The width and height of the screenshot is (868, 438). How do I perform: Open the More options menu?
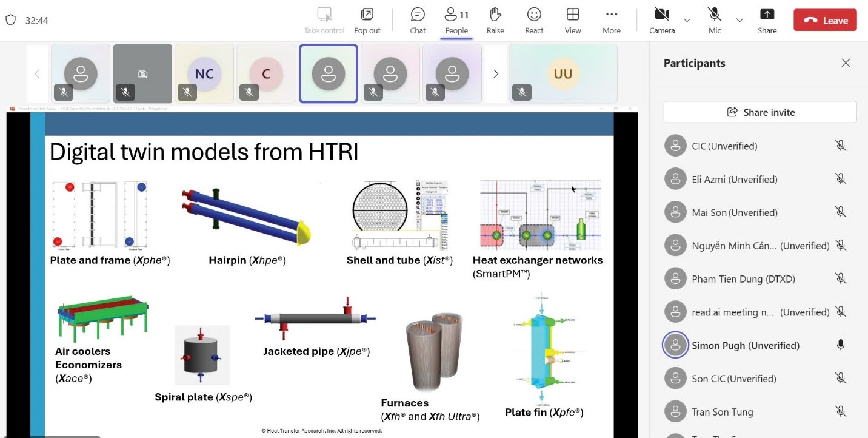612,21
